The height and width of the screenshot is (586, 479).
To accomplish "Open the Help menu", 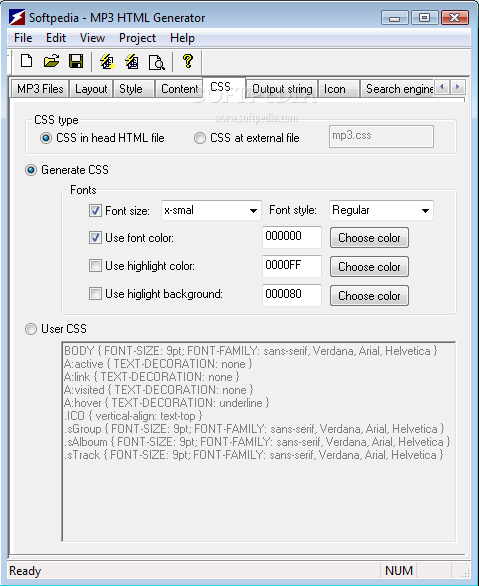I will point(182,38).
